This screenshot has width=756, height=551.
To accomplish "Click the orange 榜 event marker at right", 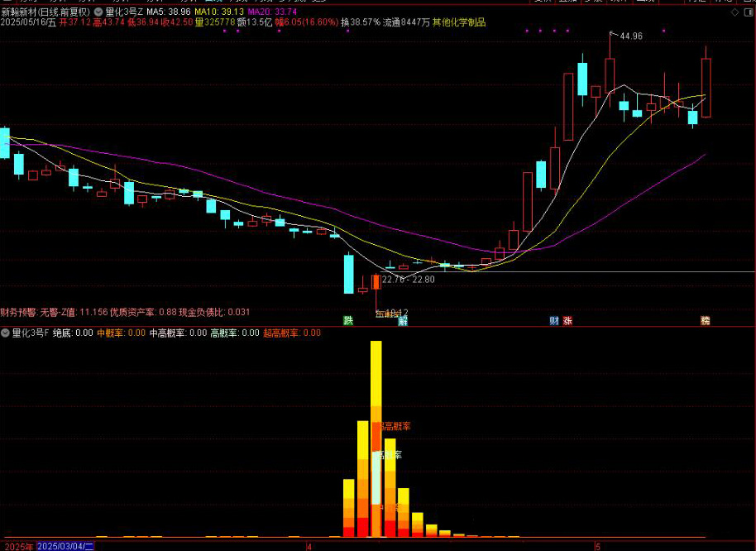I will coord(705,321).
